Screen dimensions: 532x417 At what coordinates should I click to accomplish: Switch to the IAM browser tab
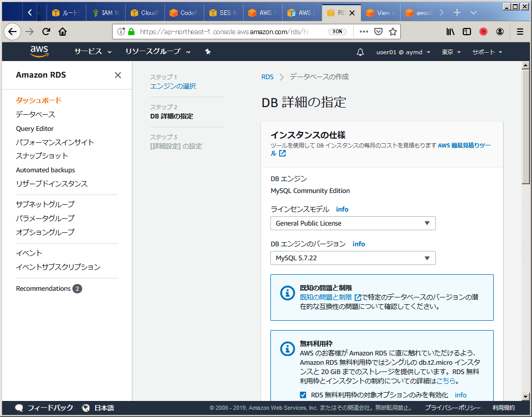click(x=106, y=13)
